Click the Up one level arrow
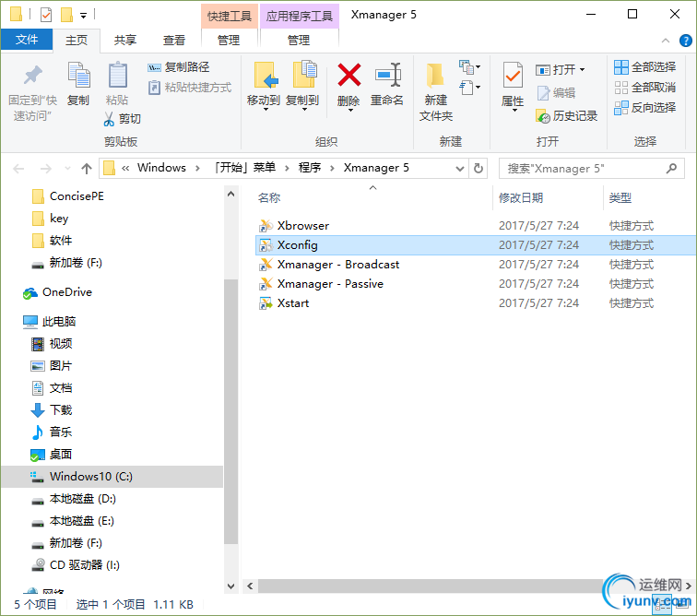The height and width of the screenshot is (616, 697). click(87, 169)
